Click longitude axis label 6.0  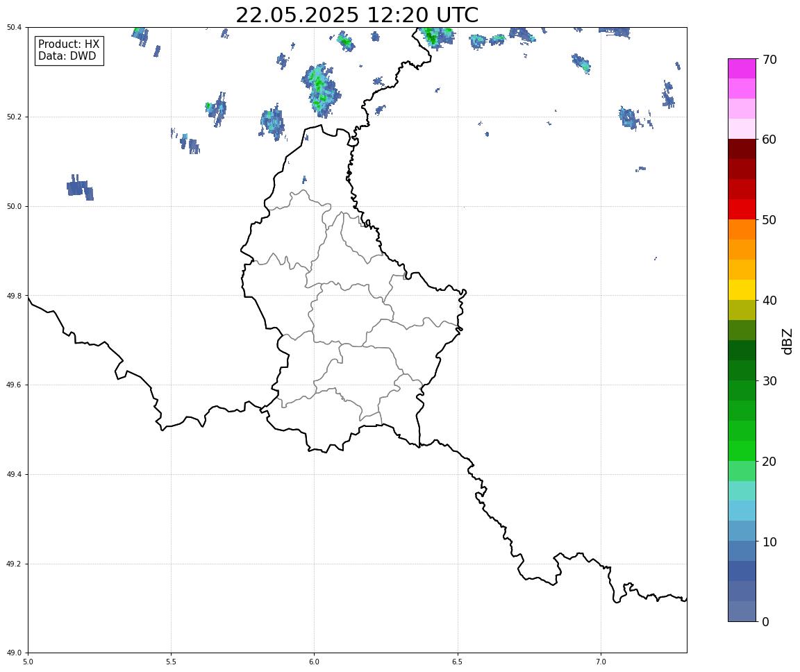point(315,662)
